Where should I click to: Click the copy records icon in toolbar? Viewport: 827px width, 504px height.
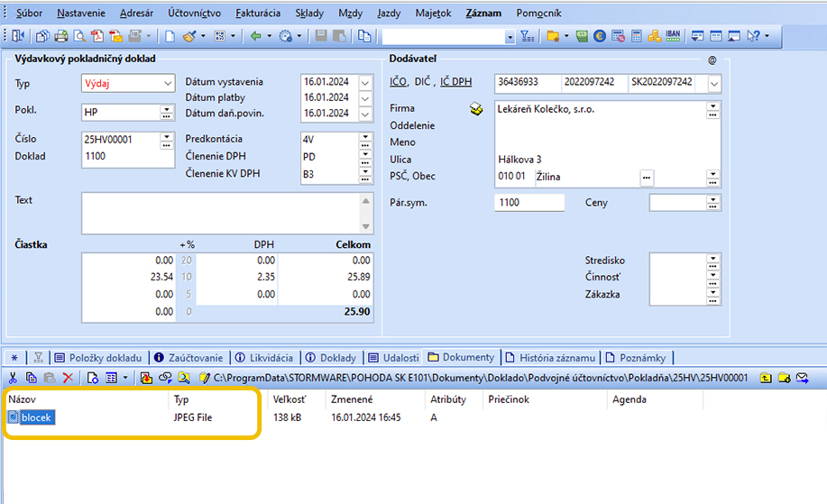point(42,36)
